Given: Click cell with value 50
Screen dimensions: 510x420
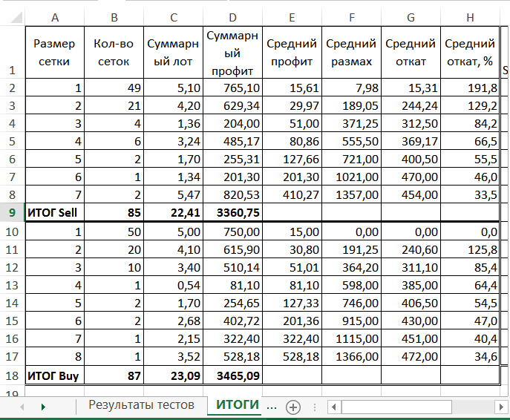Looking at the screenshot, I should 114,232.
